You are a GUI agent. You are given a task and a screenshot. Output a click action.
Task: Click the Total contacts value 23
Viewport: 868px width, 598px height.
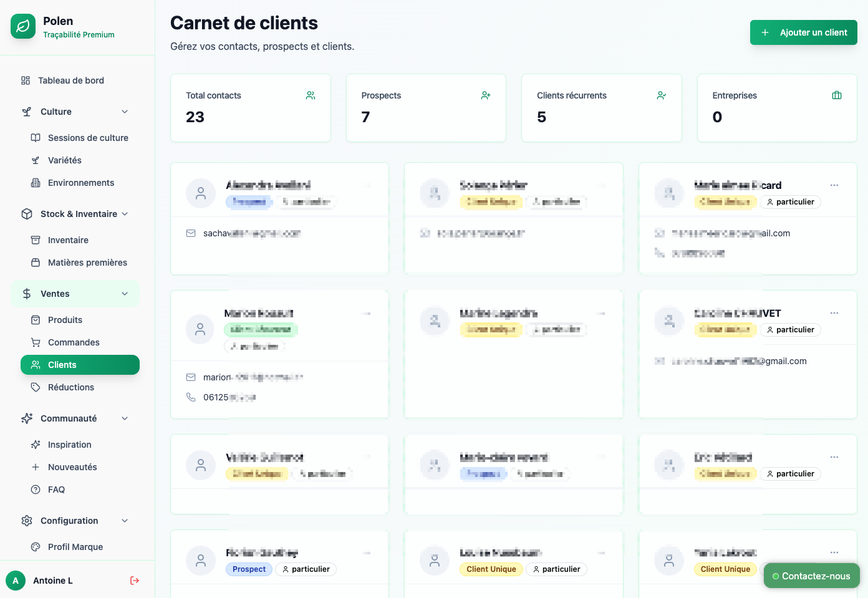pyautogui.click(x=195, y=117)
